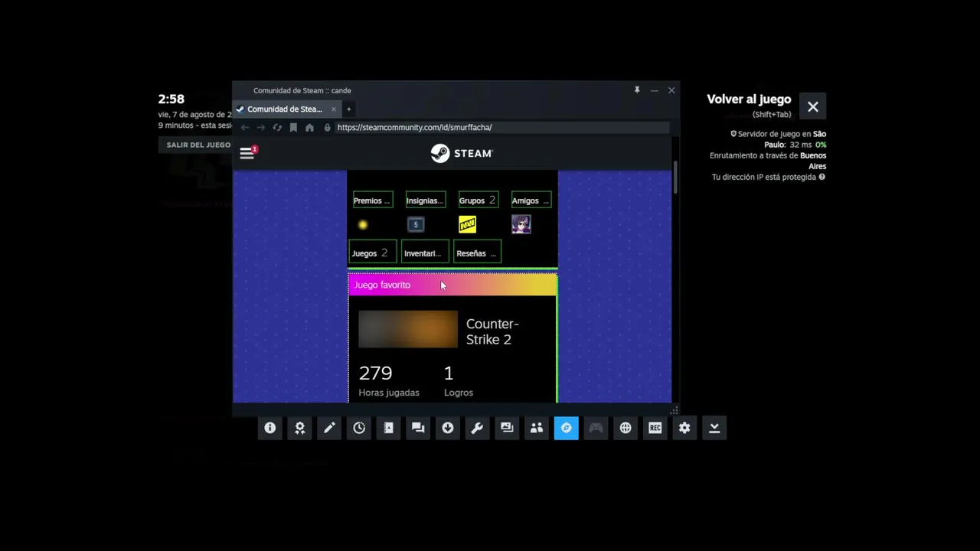Open the achievements badge icon in overlay toolbar
Viewport: 980px width, 551px height.
pos(300,428)
